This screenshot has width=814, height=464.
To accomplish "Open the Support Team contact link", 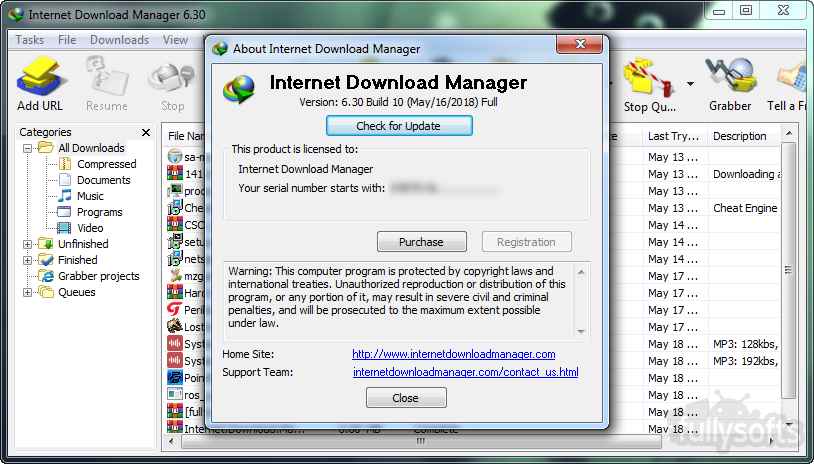I will point(466,372).
